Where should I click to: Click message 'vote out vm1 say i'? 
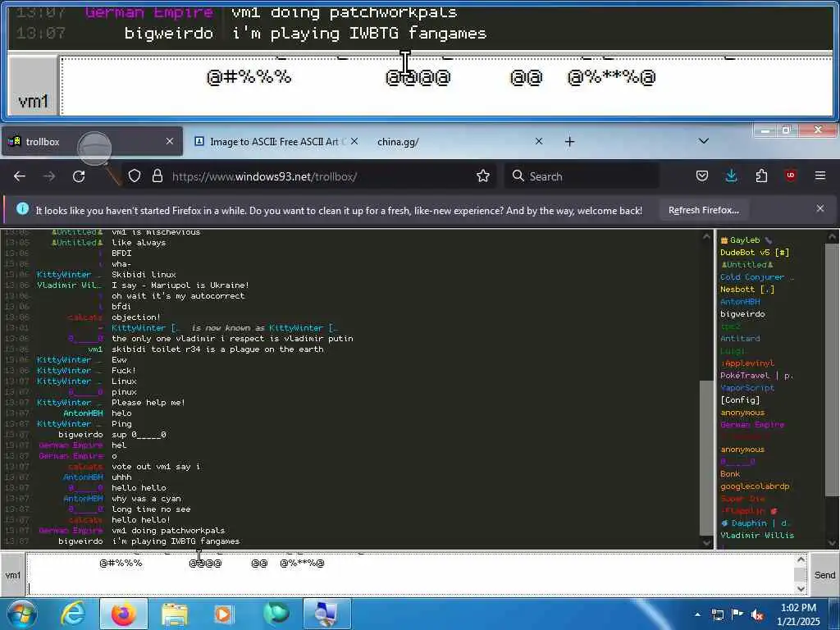(156, 467)
